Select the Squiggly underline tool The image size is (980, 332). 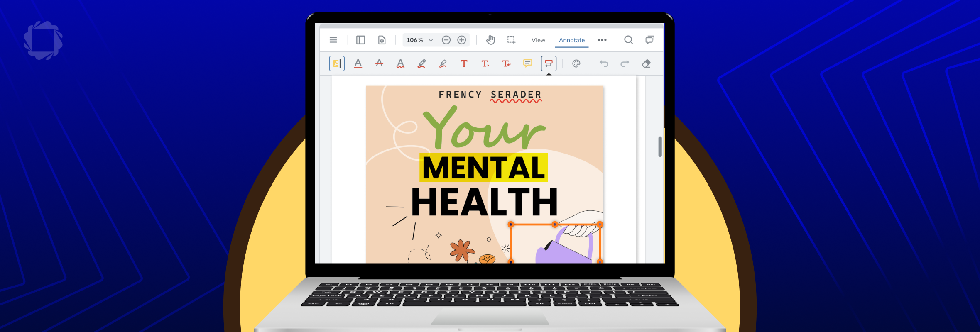[x=400, y=63]
